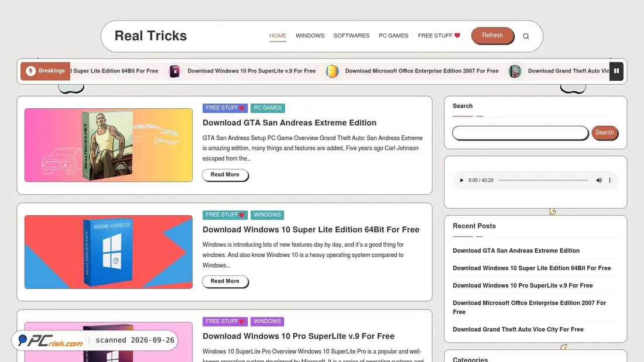The height and width of the screenshot is (362, 644).
Task: Open Windows 10 Super Lite post thumbnail
Action: (x=108, y=251)
